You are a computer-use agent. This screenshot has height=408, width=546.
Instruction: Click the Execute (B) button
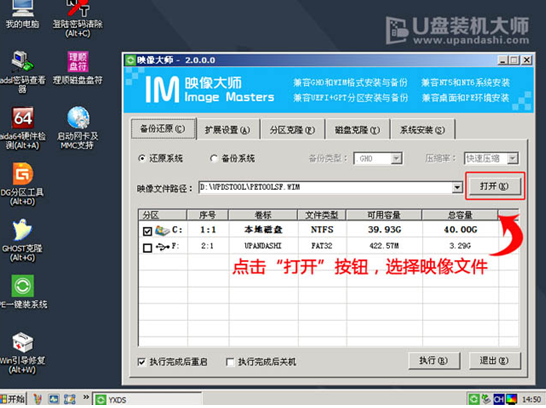434,361
